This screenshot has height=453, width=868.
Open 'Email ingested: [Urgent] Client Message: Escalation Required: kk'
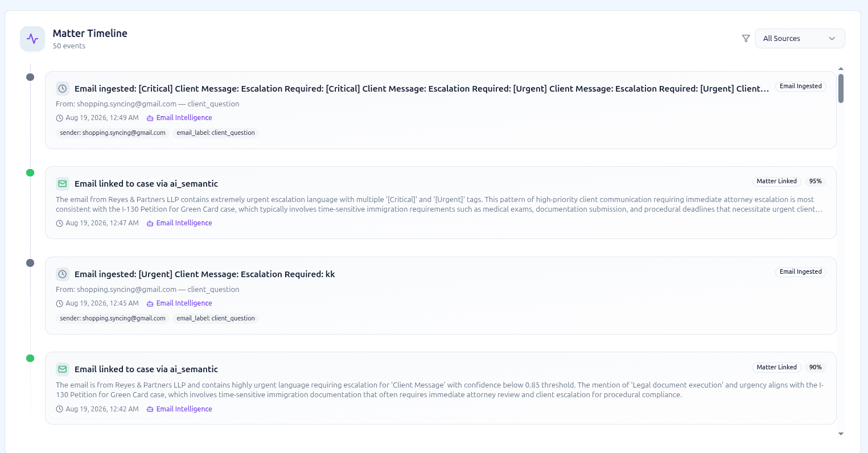coord(205,274)
